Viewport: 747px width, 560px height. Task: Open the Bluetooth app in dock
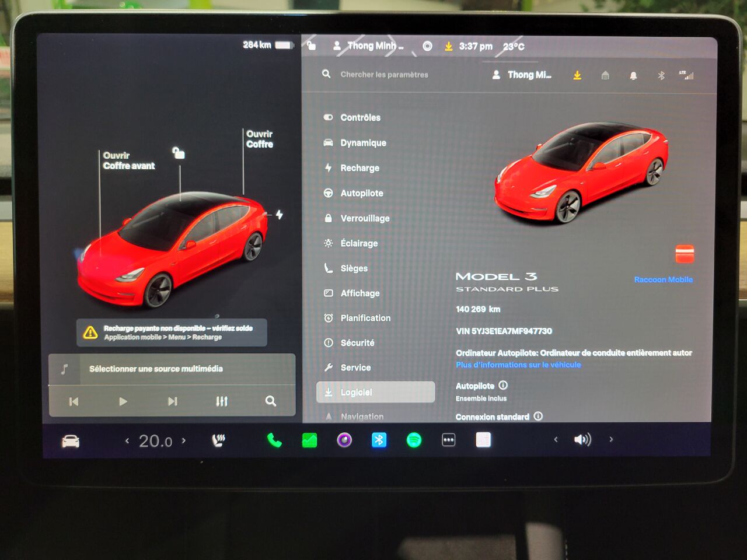[x=379, y=440]
